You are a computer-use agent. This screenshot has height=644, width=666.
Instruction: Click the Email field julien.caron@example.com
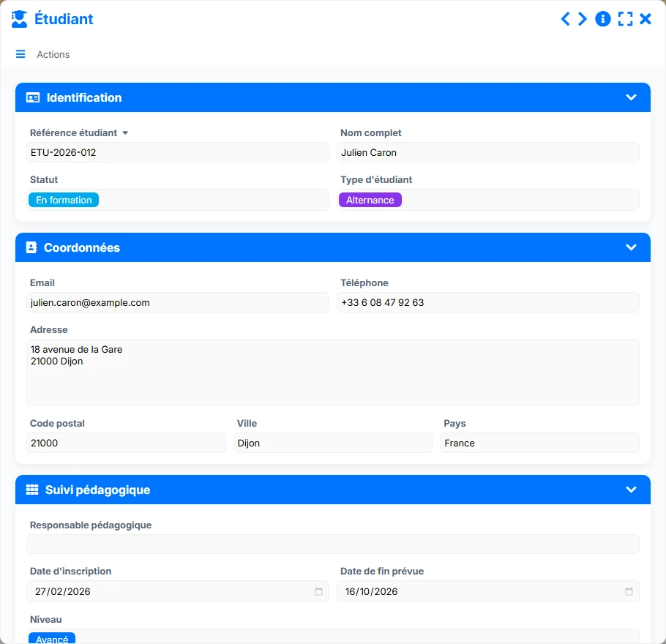[178, 302]
